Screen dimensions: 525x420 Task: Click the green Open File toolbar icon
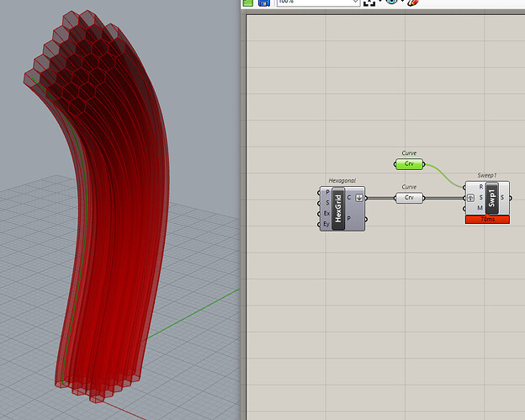coord(248,3)
